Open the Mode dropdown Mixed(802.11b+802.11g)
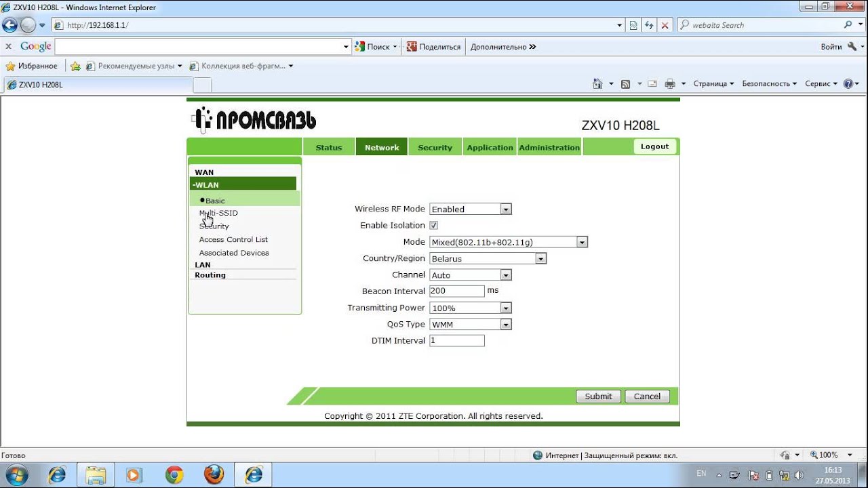The image size is (868, 488). (x=509, y=242)
